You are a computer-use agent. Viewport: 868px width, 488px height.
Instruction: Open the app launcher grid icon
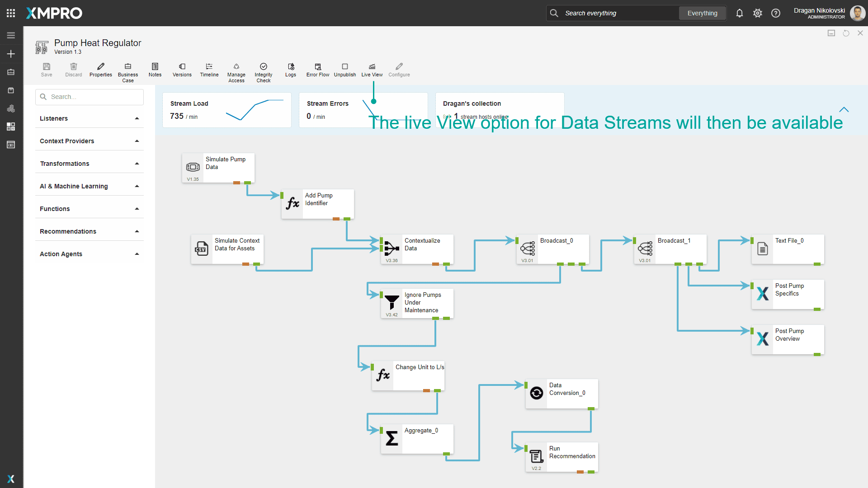[11, 13]
